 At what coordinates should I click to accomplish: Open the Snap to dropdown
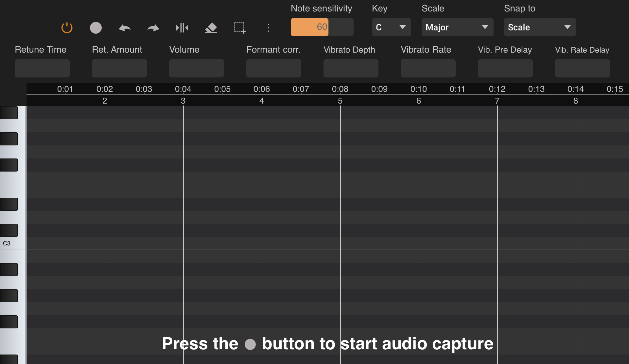539,27
